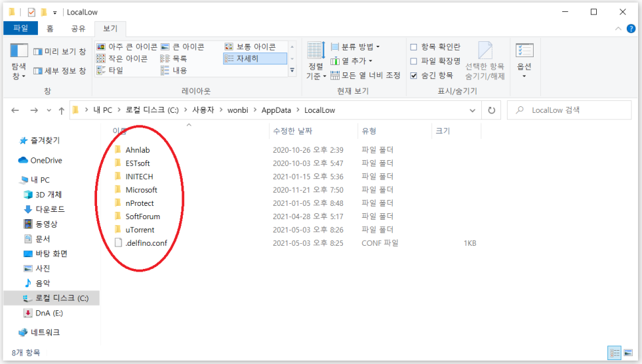Choose tiles layout (타일)

point(110,70)
